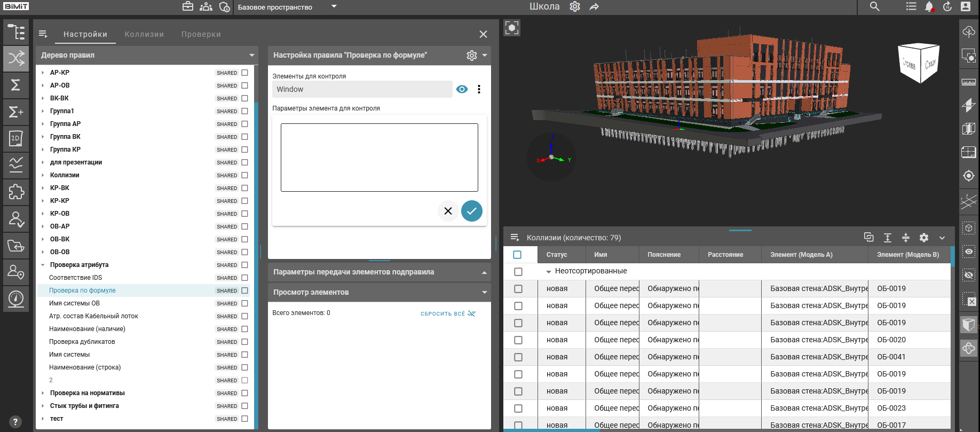Click the rule settings gear icon

point(471,56)
